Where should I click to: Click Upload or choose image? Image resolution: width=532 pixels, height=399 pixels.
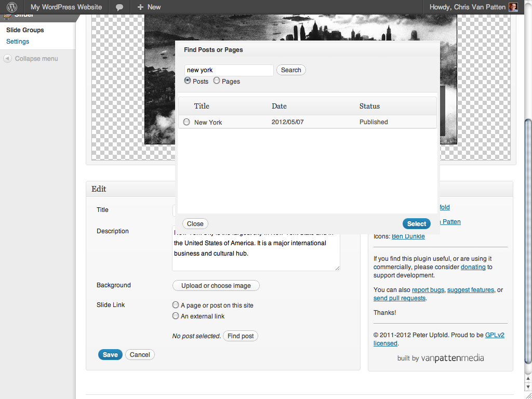[x=216, y=285]
